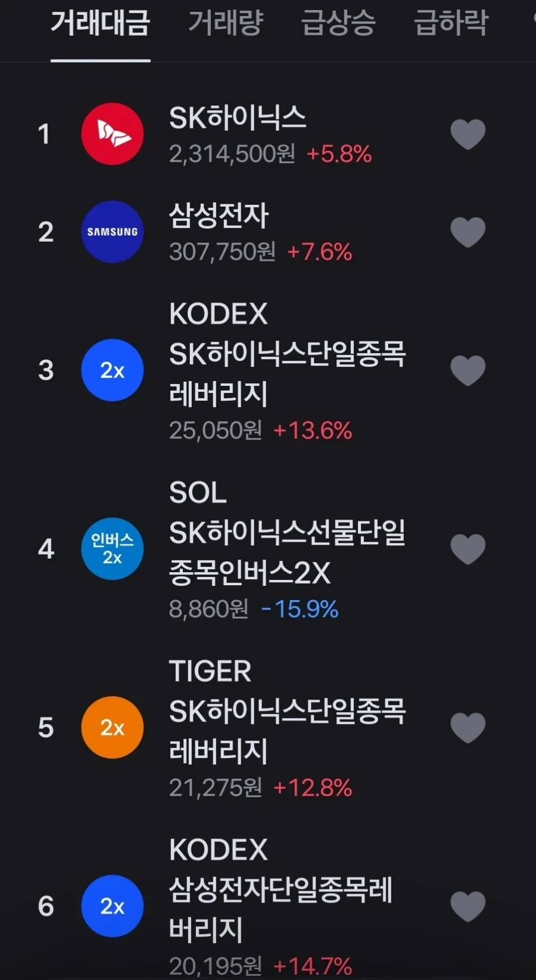Toggle heart on SOL SK하이닉스선물단일종목인버스2X
536x980 pixels.
(468, 548)
